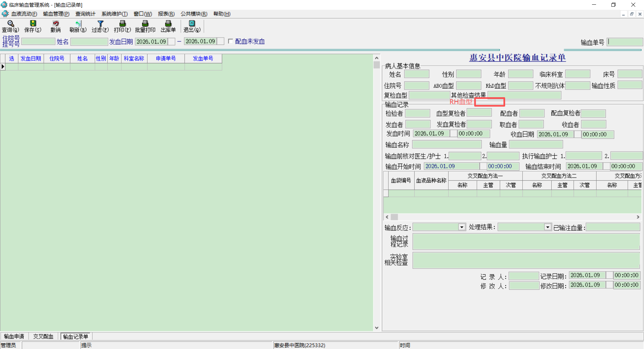Click the 科室名称 column header
Image resolution: width=644 pixels, height=349 pixels.
click(x=134, y=58)
